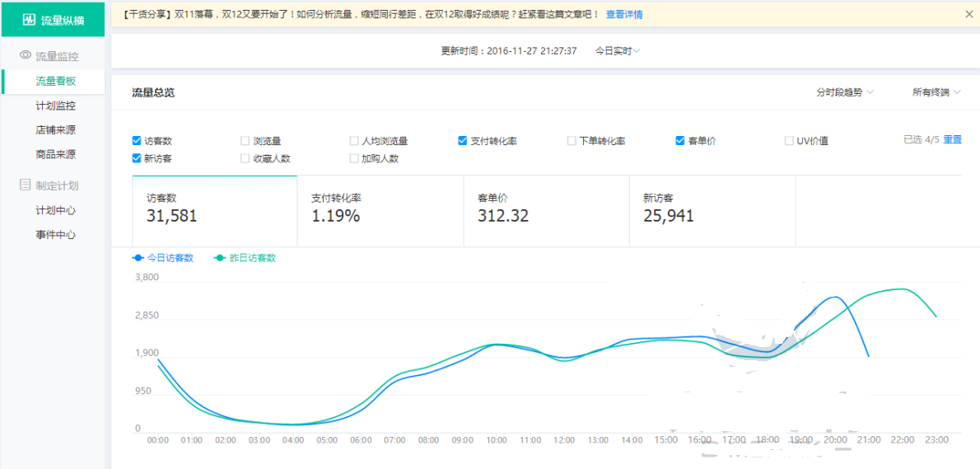Image resolution: width=980 pixels, height=469 pixels.
Task: Toggle the 今日访客数 legend marker
Action: point(138,258)
